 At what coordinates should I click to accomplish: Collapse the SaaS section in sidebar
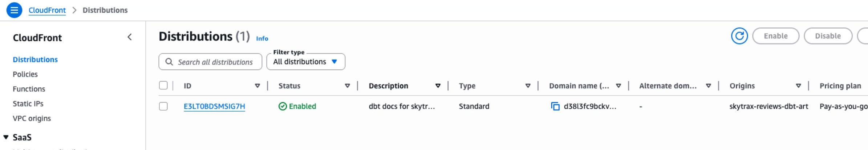(x=6, y=137)
